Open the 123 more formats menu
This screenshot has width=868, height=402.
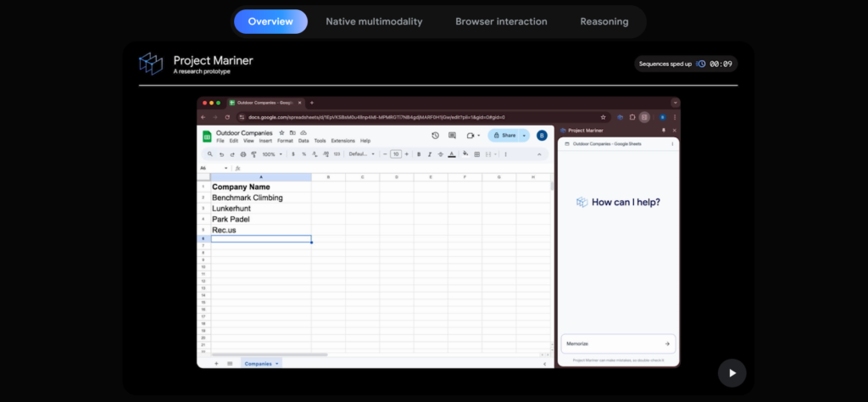[337, 154]
